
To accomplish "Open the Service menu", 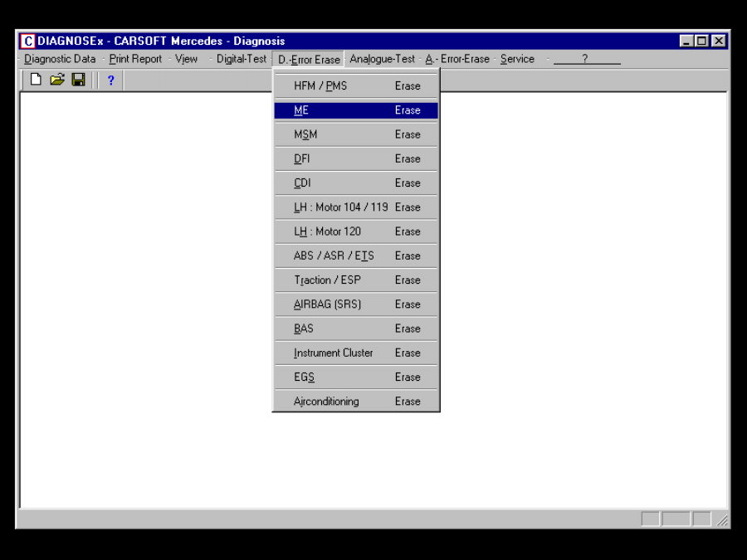I will (x=517, y=59).
